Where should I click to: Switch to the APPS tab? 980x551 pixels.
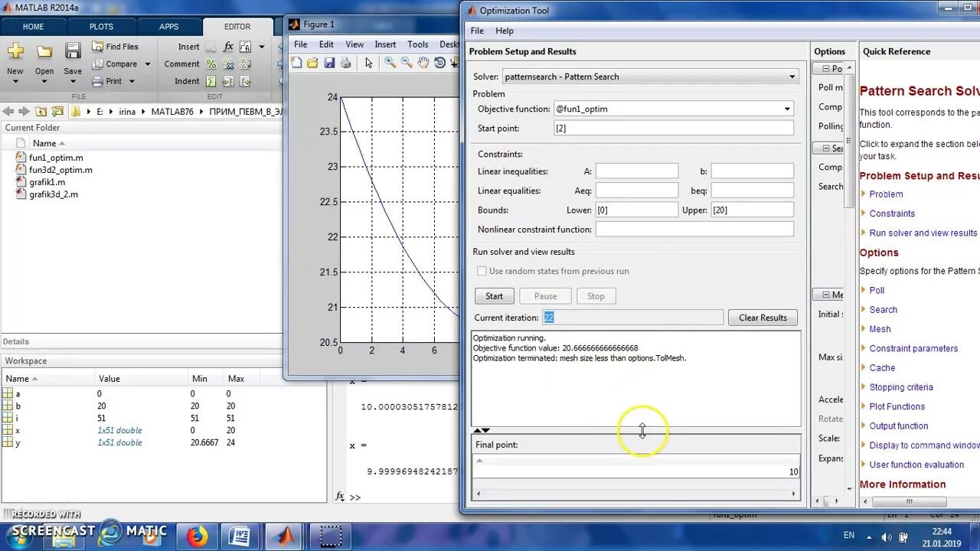[x=169, y=27]
